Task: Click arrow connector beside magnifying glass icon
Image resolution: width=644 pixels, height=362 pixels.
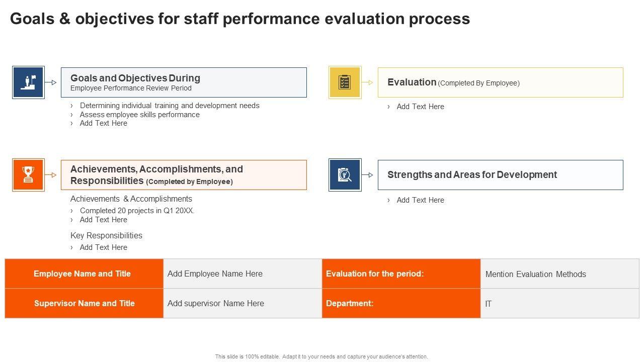Action: (x=369, y=175)
